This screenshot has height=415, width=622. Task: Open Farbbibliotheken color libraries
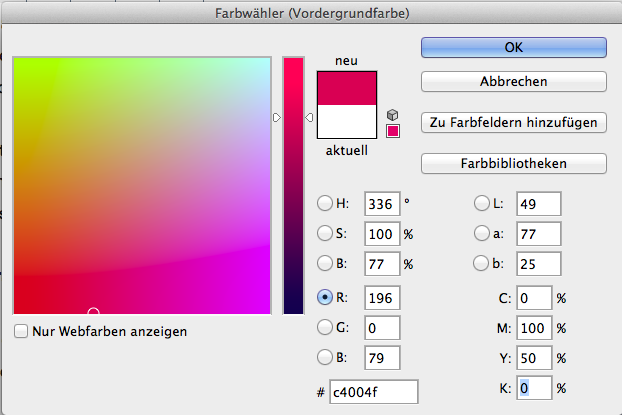point(513,162)
